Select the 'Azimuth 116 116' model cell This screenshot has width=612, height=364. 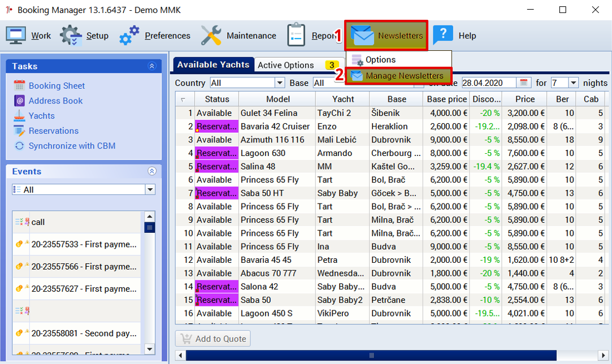pyautogui.click(x=277, y=140)
